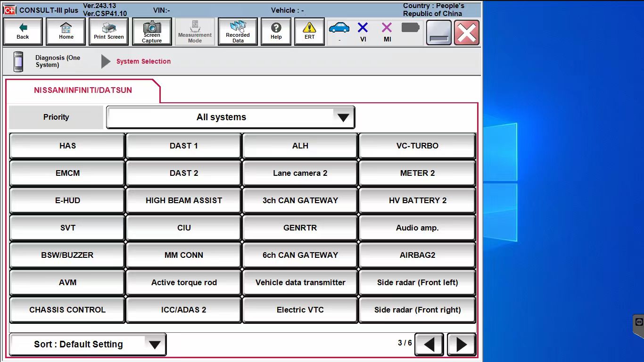Image resolution: width=644 pixels, height=362 pixels.
Task: Click Country : People's Republic of China
Action: pyautogui.click(x=433, y=9)
